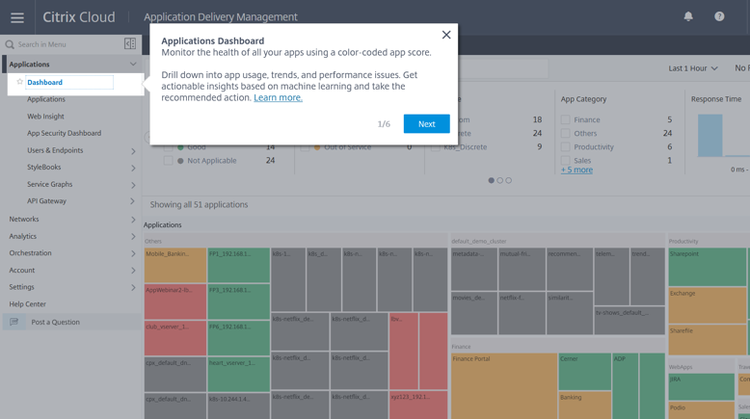Image resolution: width=750 pixels, height=419 pixels.
Task: Click the Post a Question chat icon
Action: (x=14, y=322)
